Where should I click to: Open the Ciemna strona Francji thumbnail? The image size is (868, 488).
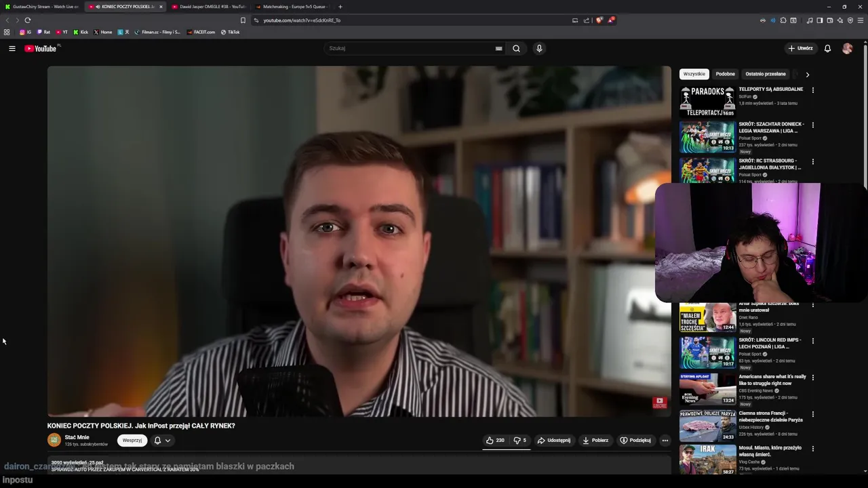pyautogui.click(x=707, y=425)
